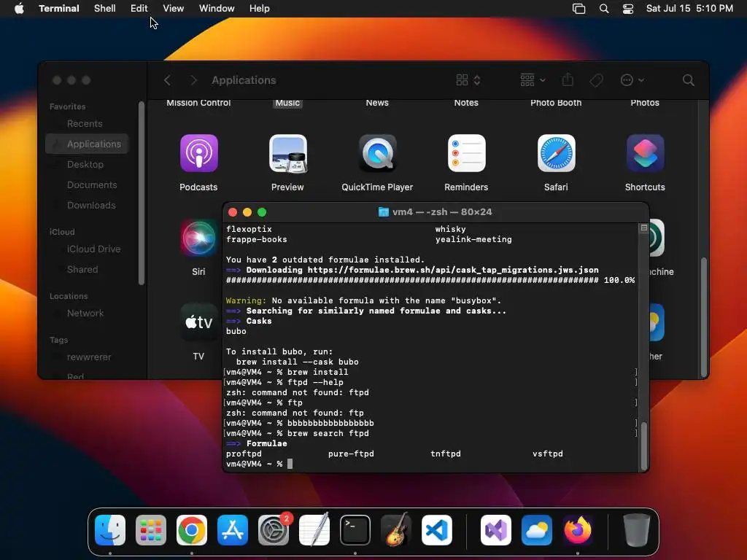Go back in Finder window
Screen dimensions: 747x560
tap(167, 80)
